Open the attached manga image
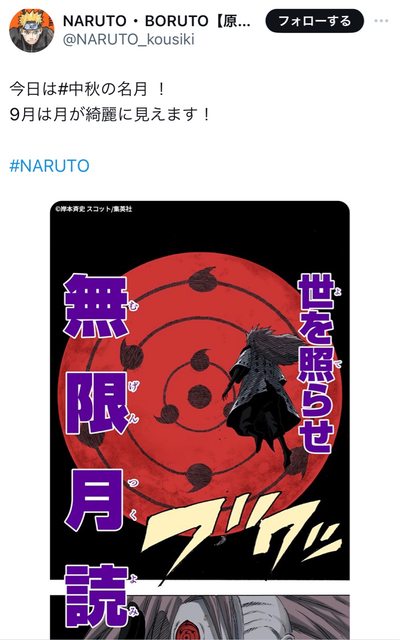400x640 pixels. [200, 420]
